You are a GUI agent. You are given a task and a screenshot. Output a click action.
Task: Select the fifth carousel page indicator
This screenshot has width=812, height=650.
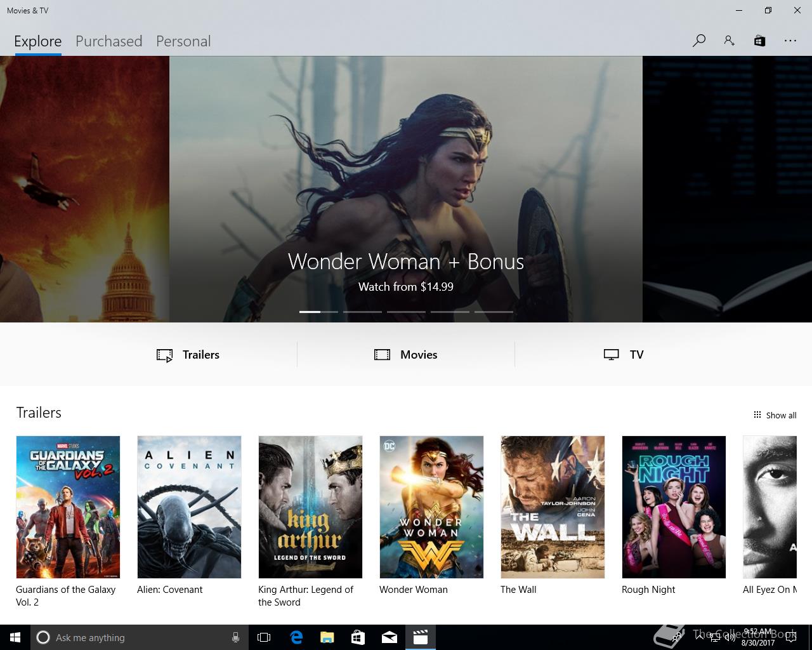[x=494, y=312]
